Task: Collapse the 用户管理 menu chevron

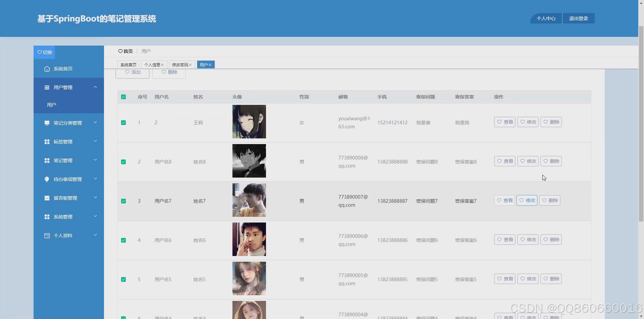Action: (95, 87)
